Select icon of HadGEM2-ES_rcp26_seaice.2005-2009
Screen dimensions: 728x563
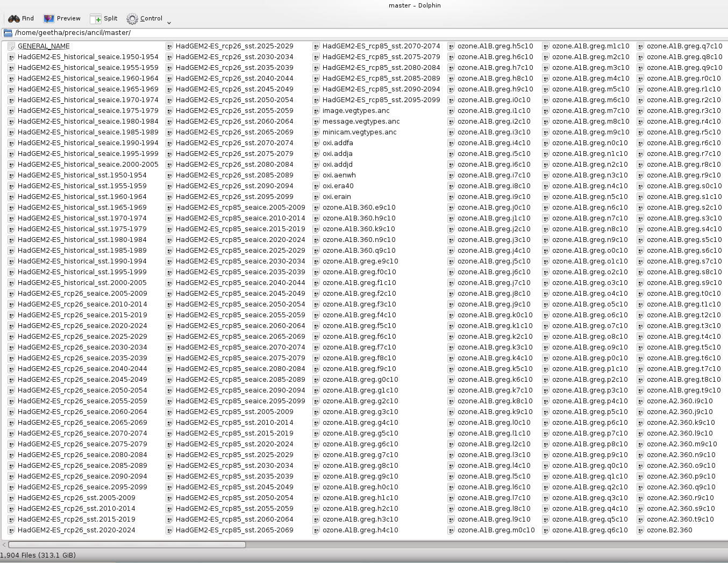[11, 294]
